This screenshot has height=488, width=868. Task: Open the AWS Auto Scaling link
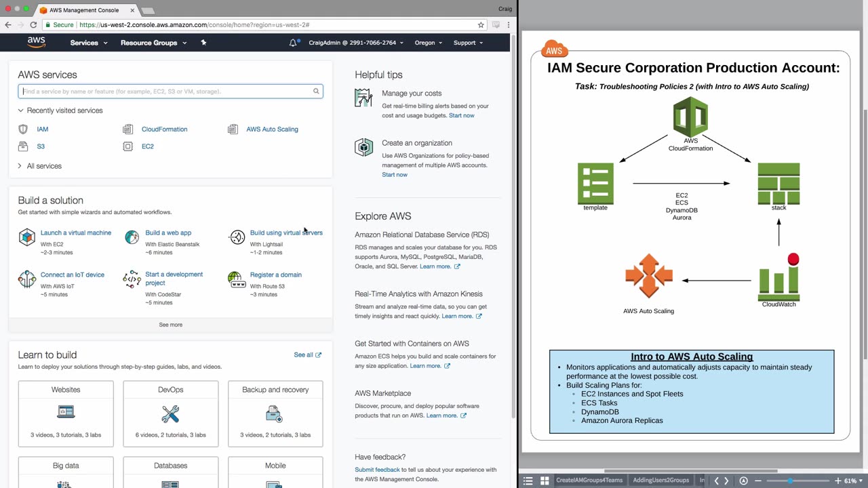point(272,129)
